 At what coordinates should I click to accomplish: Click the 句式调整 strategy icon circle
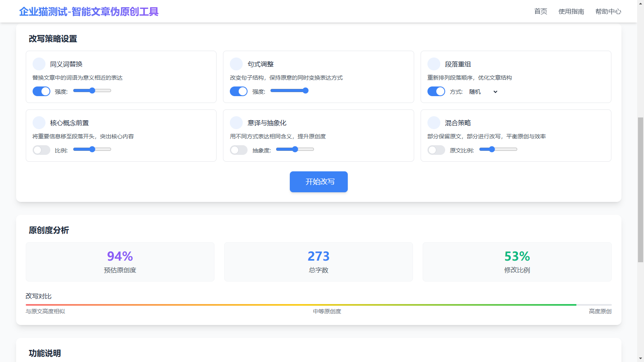(236, 64)
